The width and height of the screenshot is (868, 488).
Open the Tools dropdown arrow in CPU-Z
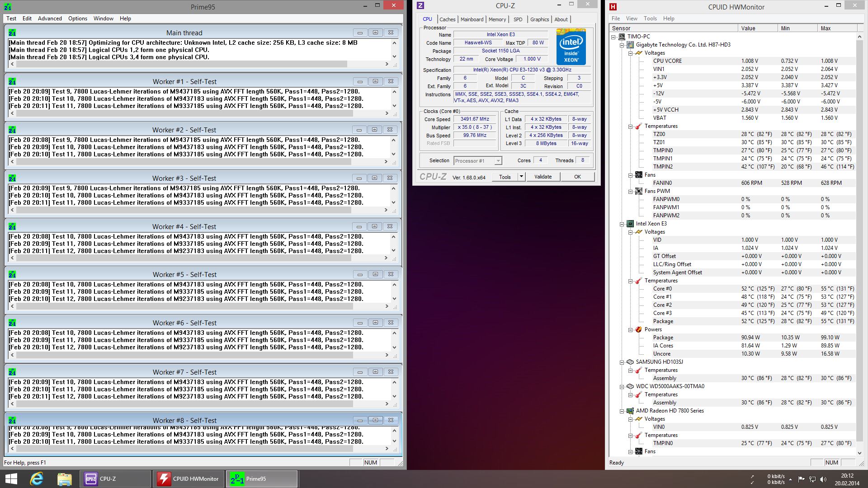point(521,177)
